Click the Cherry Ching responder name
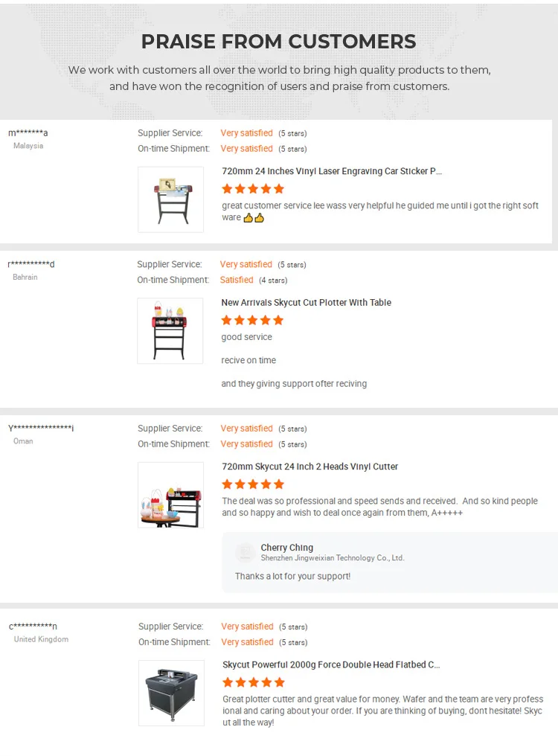Viewport: 558px width, 756px height. click(x=286, y=548)
